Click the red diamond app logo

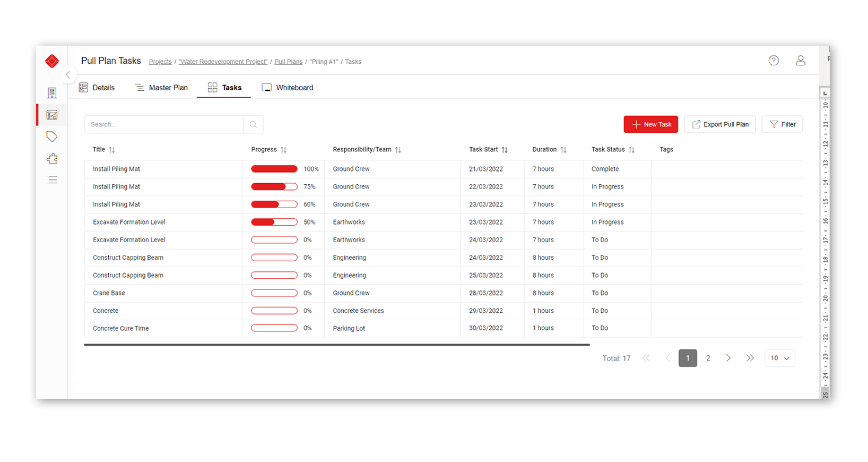point(52,62)
